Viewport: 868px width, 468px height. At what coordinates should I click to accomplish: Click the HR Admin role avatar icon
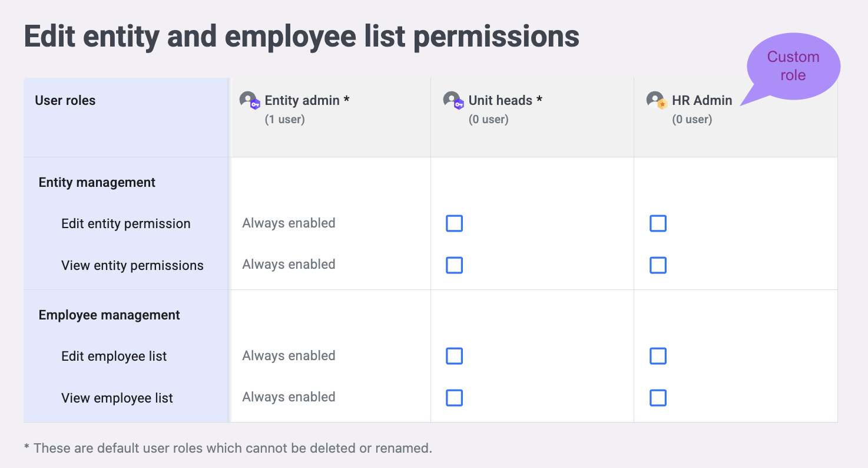[657, 100]
